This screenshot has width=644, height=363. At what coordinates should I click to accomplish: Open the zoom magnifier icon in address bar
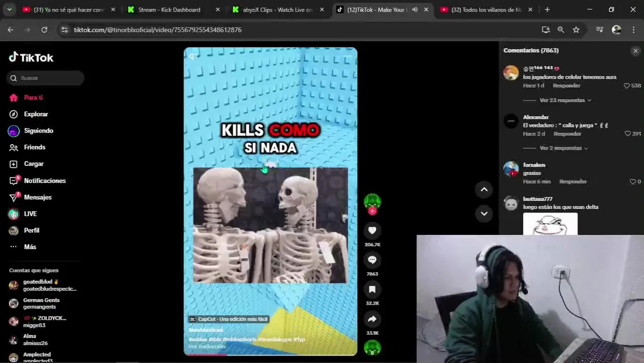point(561,30)
